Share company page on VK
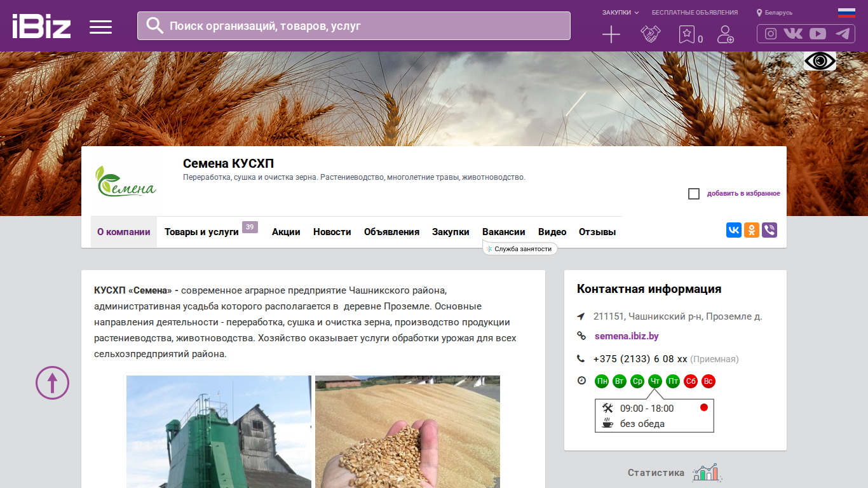Image resolution: width=868 pixels, height=488 pixels. pyautogui.click(x=734, y=230)
